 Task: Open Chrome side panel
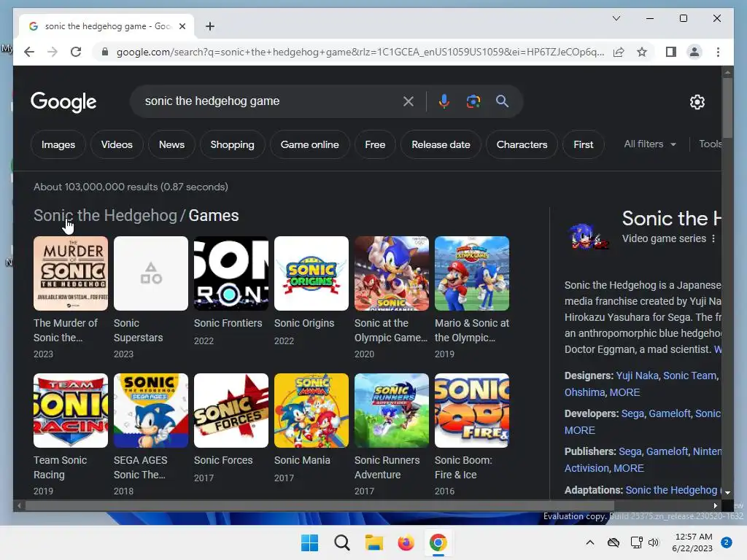coord(671,52)
